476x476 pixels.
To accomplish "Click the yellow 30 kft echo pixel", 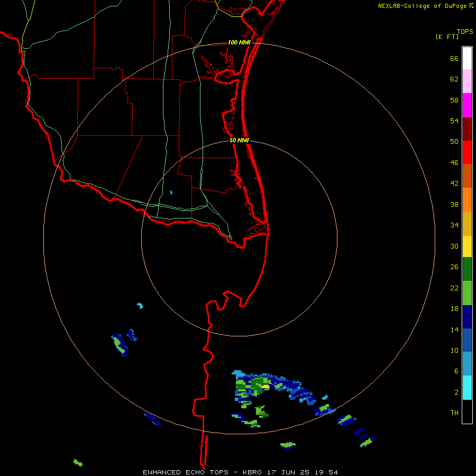I will tap(266, 387).
